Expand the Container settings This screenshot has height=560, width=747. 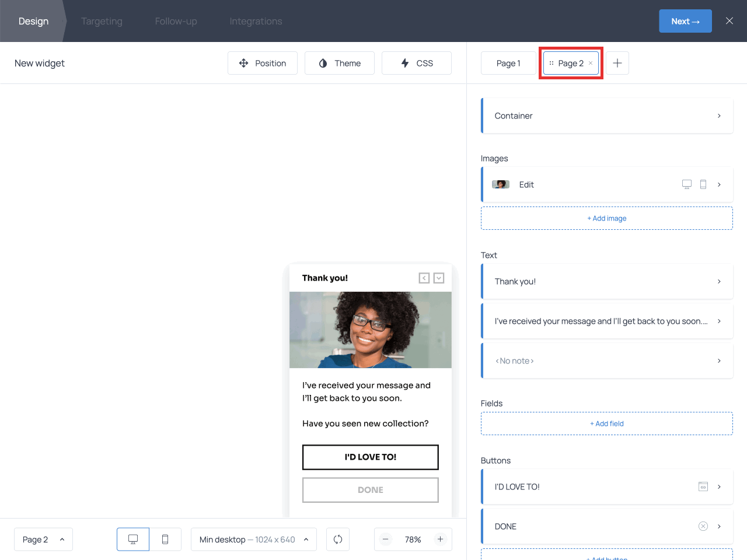pos(607,116)
